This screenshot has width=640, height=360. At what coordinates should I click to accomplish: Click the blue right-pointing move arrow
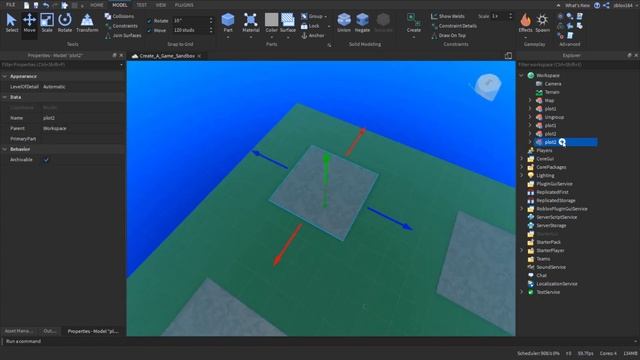tap(389, 219)
